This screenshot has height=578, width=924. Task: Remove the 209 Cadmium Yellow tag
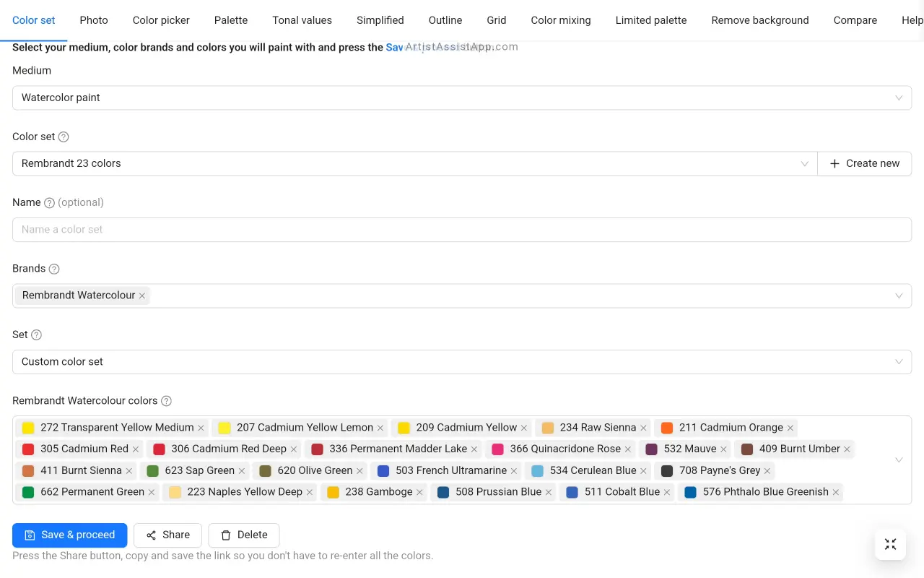coord(524,428)
